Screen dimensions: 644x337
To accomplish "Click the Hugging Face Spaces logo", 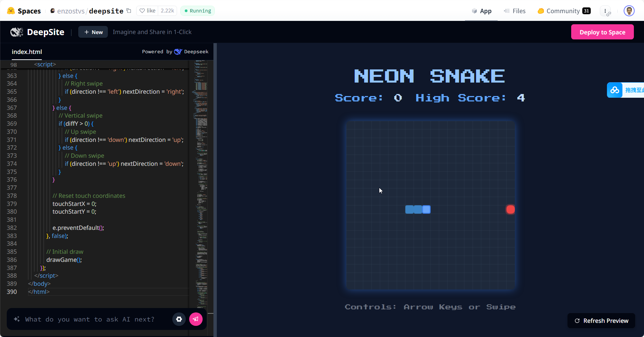I will [11, 11].
